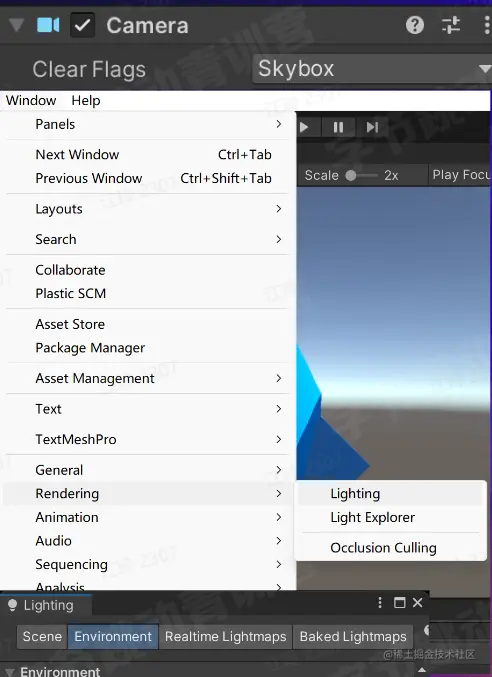Open the Window menu
Image resolution: width=492 pixels, height=677 pixels.
(31, 100)
